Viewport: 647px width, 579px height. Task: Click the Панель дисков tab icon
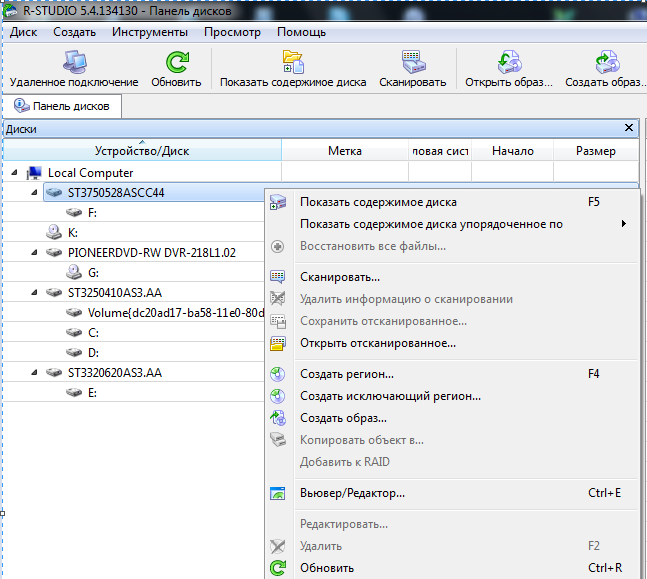21,106
